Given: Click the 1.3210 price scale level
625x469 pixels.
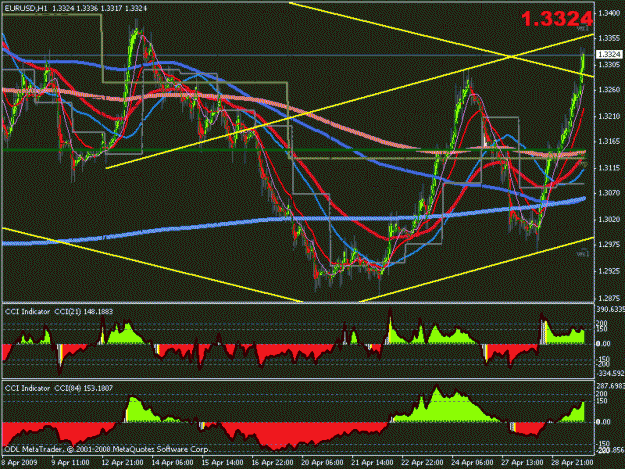Looking at the screenshot, I should 609,116.
